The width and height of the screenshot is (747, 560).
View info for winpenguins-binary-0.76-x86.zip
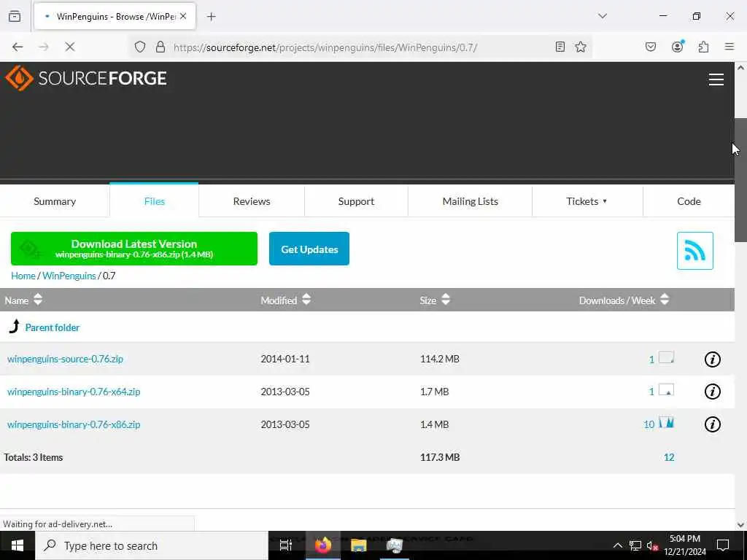point(712,424)
